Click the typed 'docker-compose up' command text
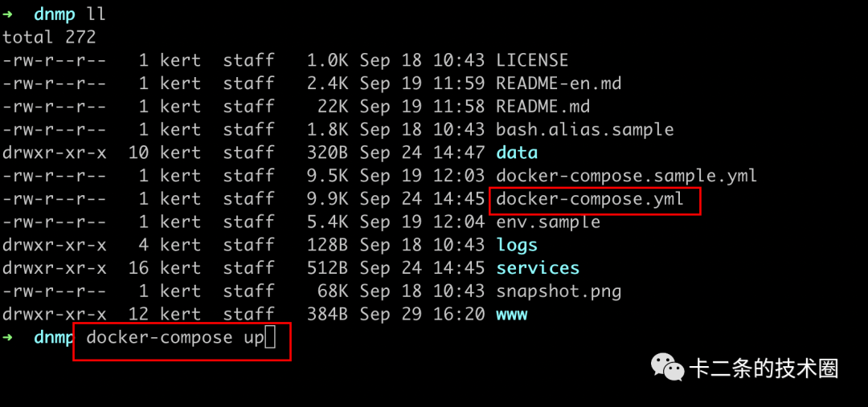Screen dimensions: 868x407 tap(174, 338)
